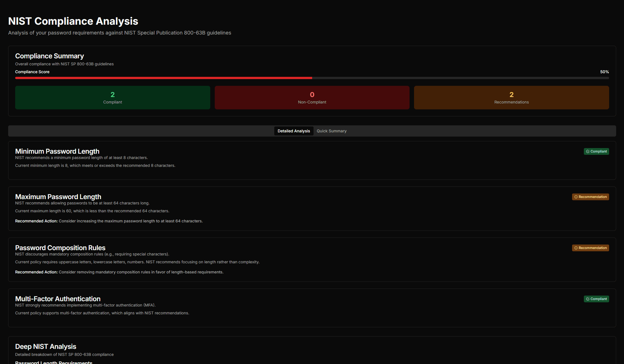Viewport: 624px width, 364px height.
Task: Click the 'Current policy supports multi-factor authentication' text
Action: pyautogui.click(x=102, y=313)
